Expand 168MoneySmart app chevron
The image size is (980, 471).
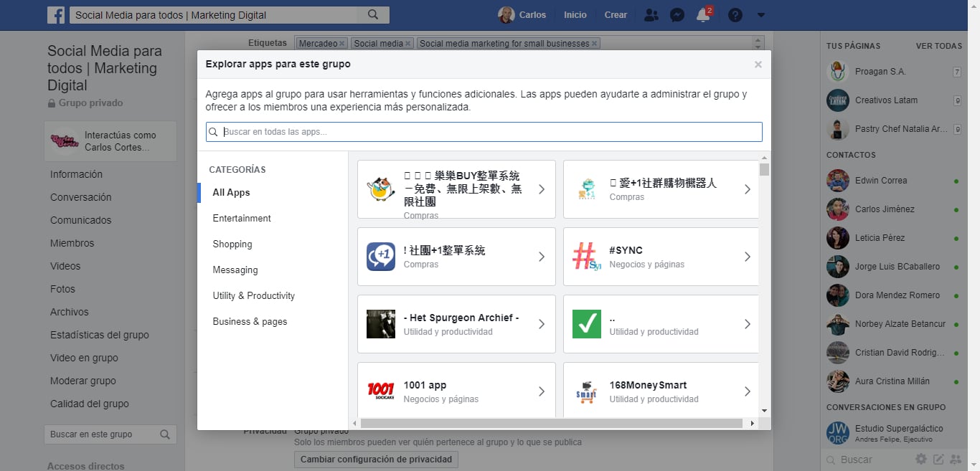[747, 391]
